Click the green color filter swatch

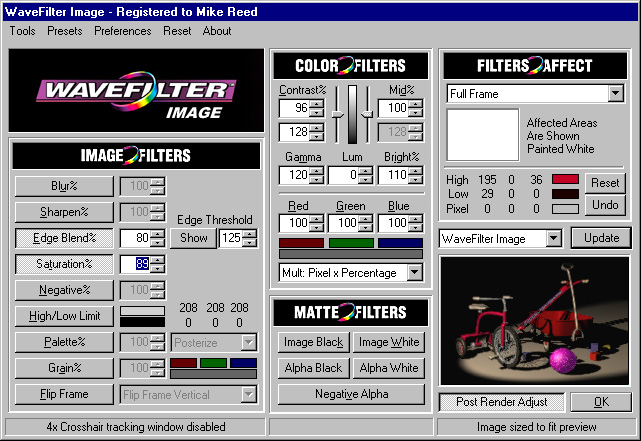click(351, 243)
